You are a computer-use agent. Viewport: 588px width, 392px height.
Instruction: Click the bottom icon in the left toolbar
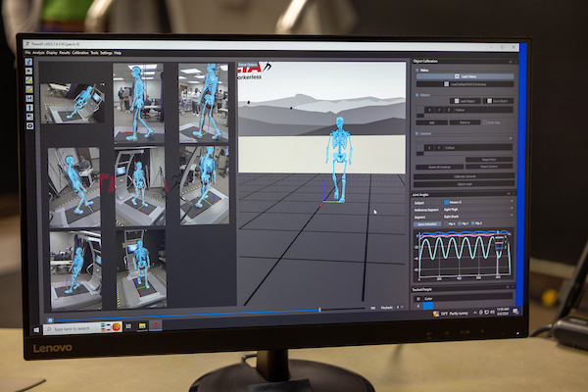(x=30, y=125)
